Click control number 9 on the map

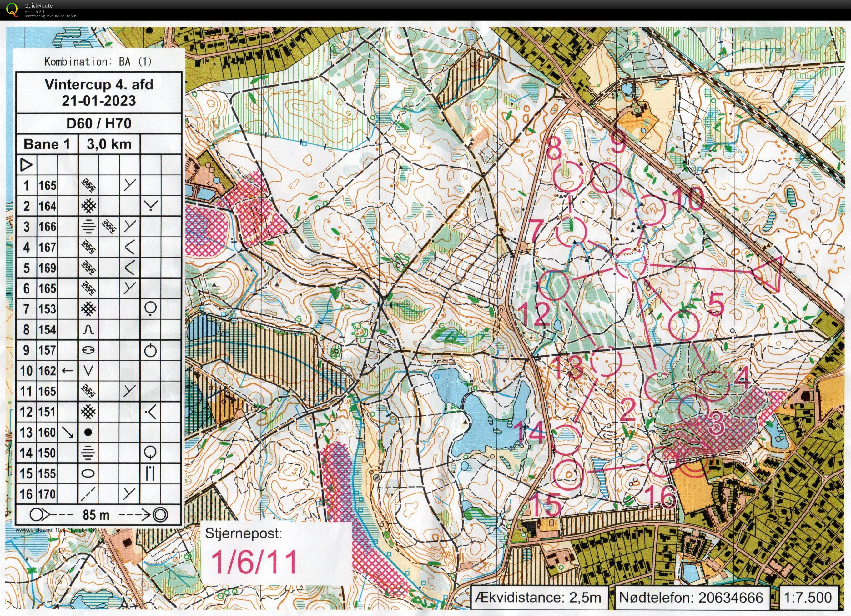pyautogui.click(x=618, y=142)
